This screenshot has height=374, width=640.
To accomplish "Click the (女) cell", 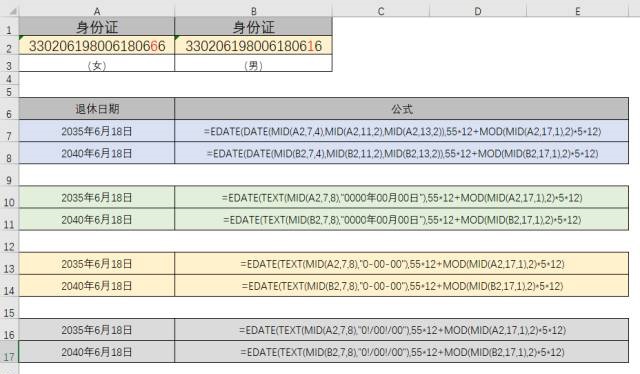I will [x=97, y=65].
